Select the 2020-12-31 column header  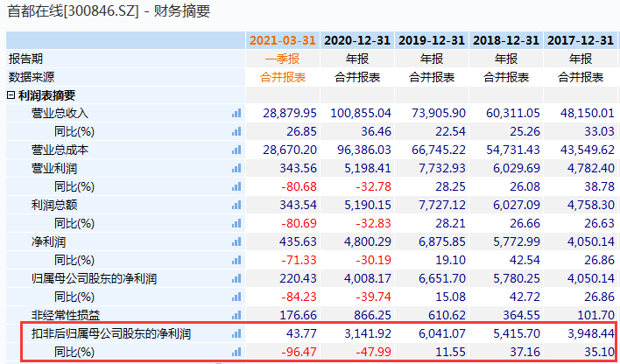[x=357, y=40]
